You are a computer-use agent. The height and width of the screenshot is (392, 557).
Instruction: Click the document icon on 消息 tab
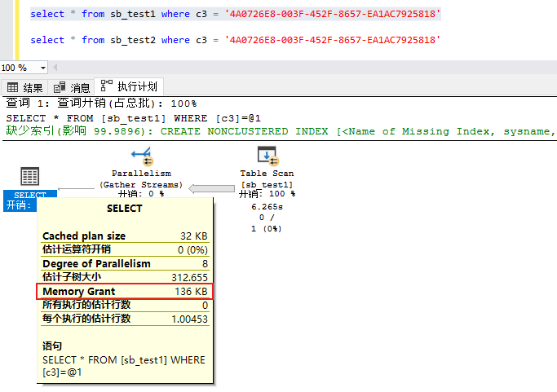pos(60,87)
